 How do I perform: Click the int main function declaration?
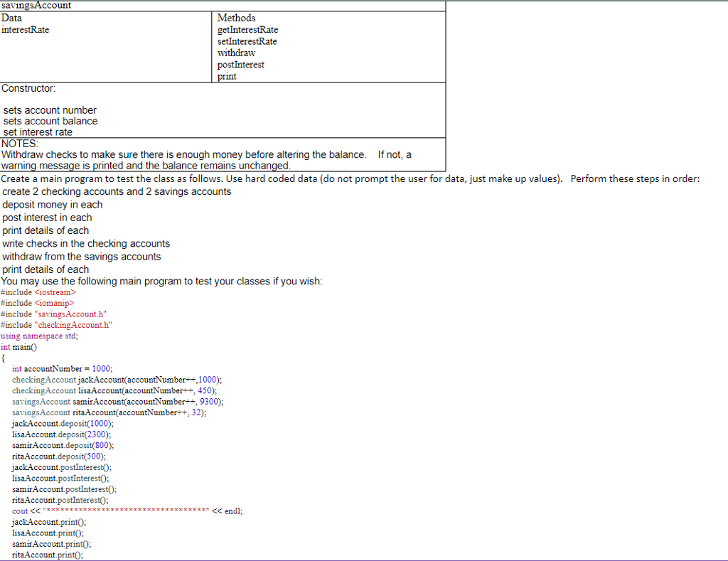pyautogui.click(x=18, y=347)
